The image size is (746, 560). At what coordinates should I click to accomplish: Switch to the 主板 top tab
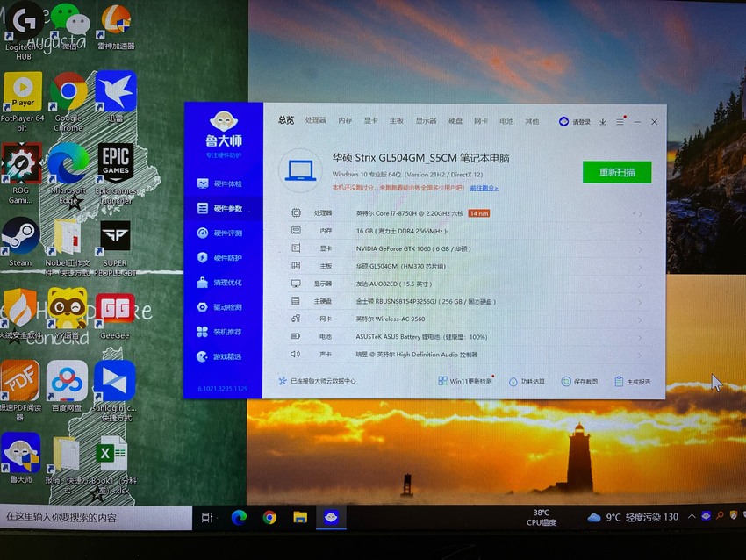(397, 121)
